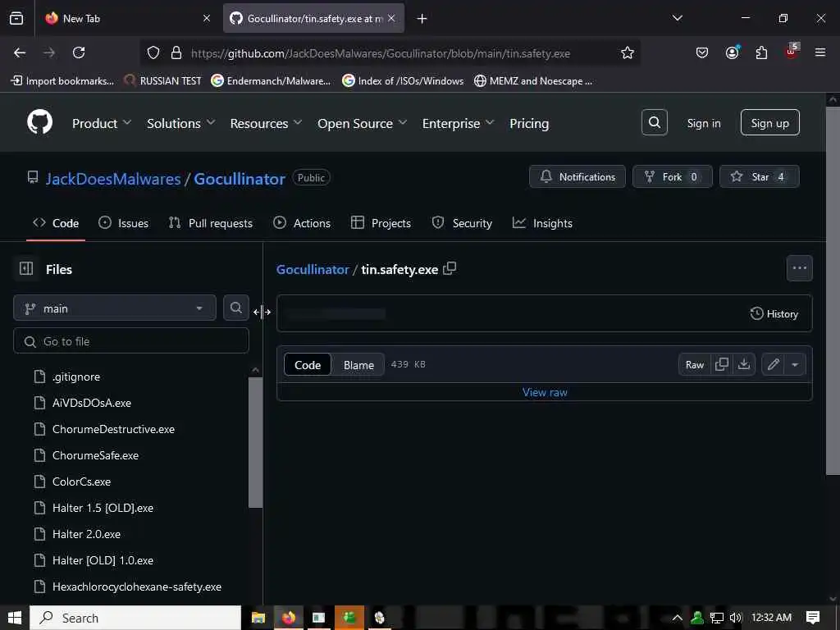The image size is (840, 630).
Task: Click the GitHub logo home icon
Action: pyautogui.click(x=39, y=123)
